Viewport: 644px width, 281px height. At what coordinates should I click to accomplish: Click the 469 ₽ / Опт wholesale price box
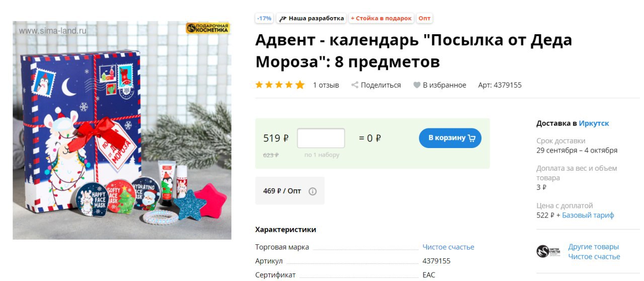[x=290, y=191]
